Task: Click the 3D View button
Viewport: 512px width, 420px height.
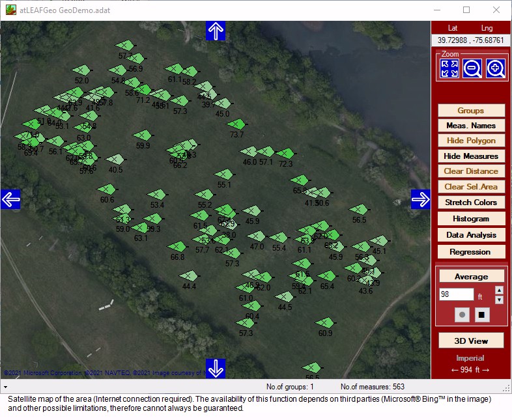Action: (x=471, y=341)
